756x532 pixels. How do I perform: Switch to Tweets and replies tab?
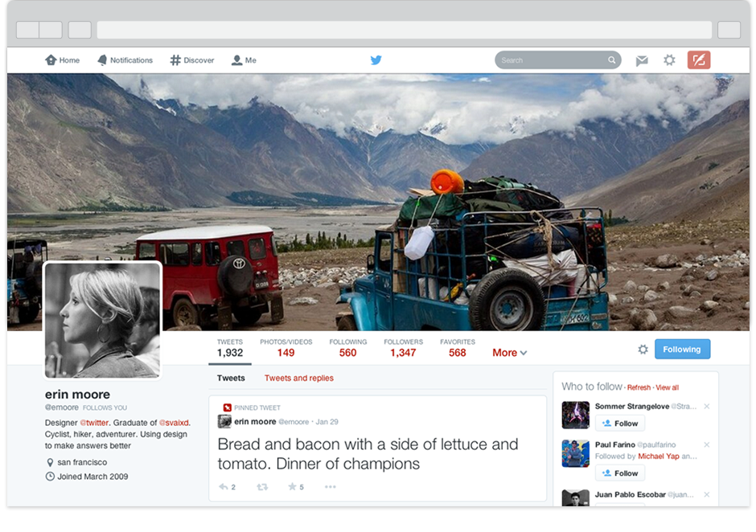click(x=298, y=379)
